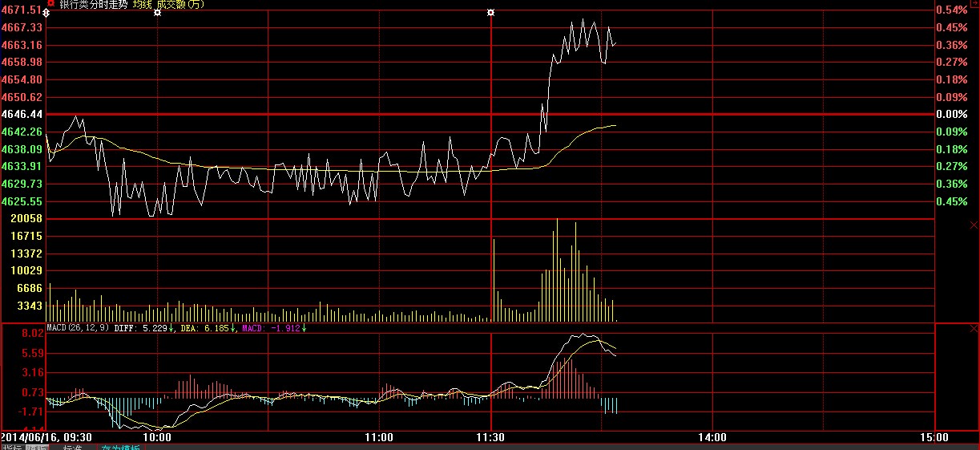
Task: Click the green arrow next to DIFF value
Action: pos(171,328)
